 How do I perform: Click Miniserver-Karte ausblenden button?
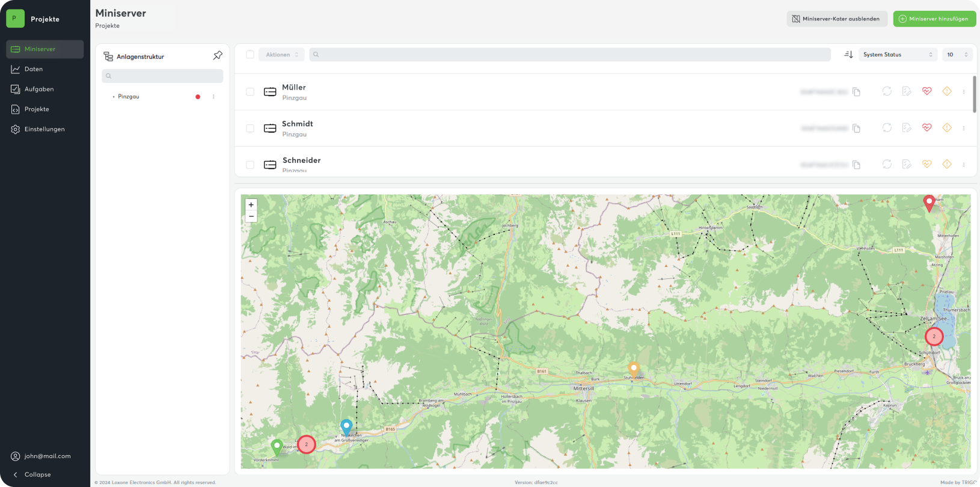pos(836,19)
